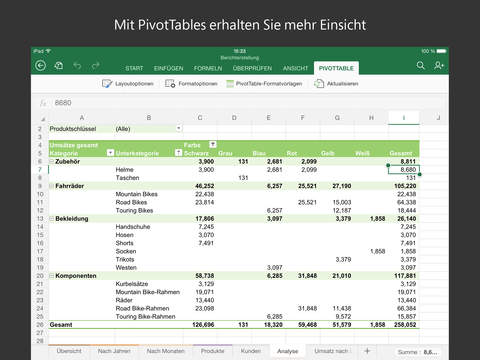This screenshot has height=360, width=480.
Task: Add a new sheet with plus button
Action: pyautogui.click(x=367, y=351)
